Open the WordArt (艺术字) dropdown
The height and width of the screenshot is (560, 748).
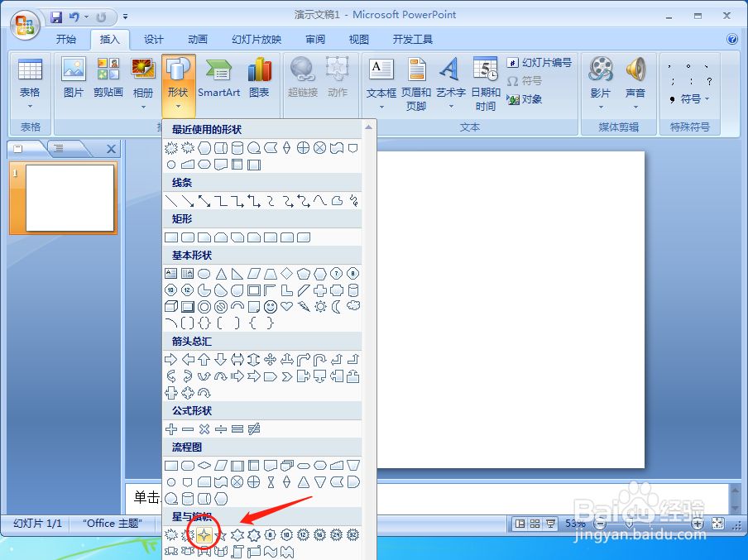click(x=451, y=107)
